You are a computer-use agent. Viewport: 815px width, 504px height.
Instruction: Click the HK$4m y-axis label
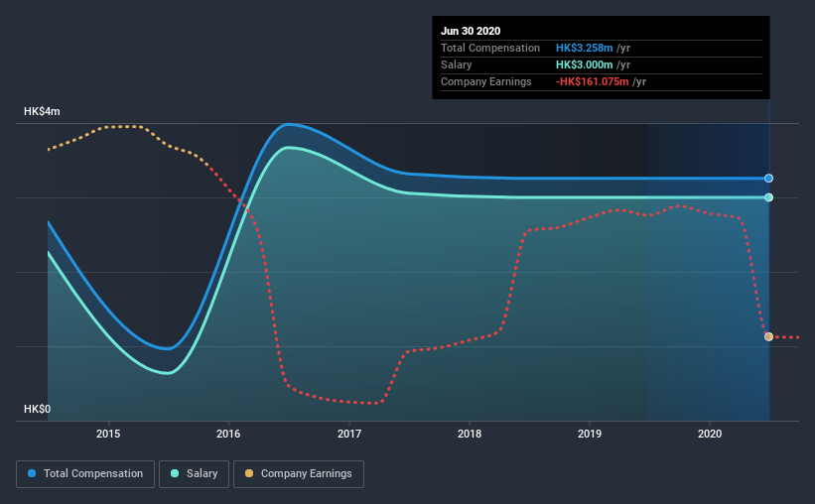tap(42, 112)
